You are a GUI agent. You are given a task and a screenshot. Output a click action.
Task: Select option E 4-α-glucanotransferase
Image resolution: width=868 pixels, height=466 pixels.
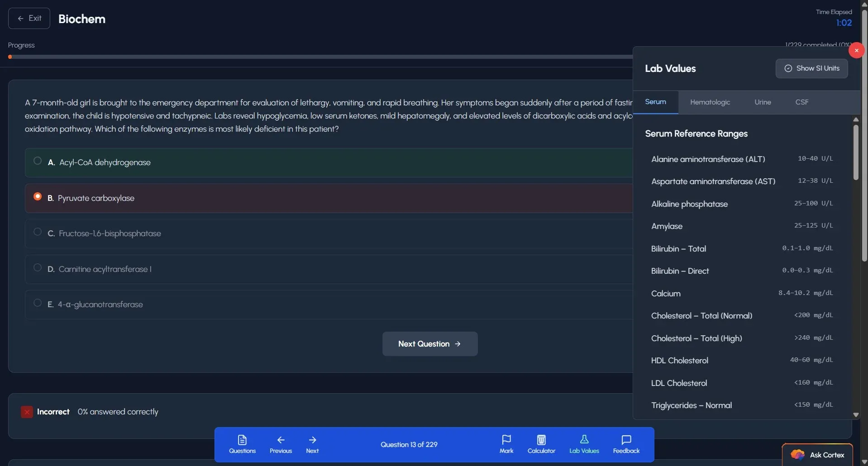pos(38,303)
